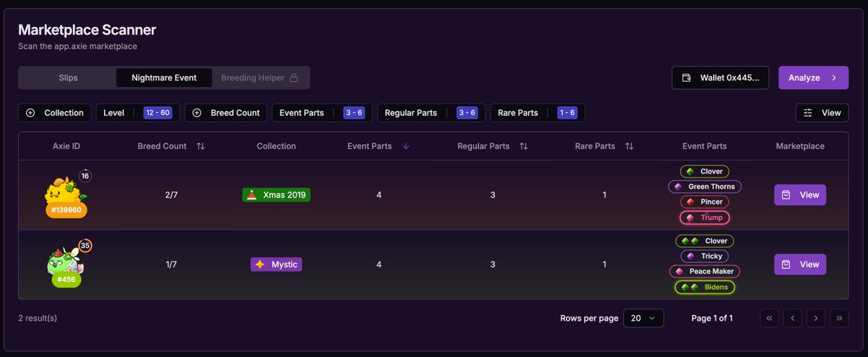
Task: Click the Xmas 2019 collection tag
Action: click(276, 195)
